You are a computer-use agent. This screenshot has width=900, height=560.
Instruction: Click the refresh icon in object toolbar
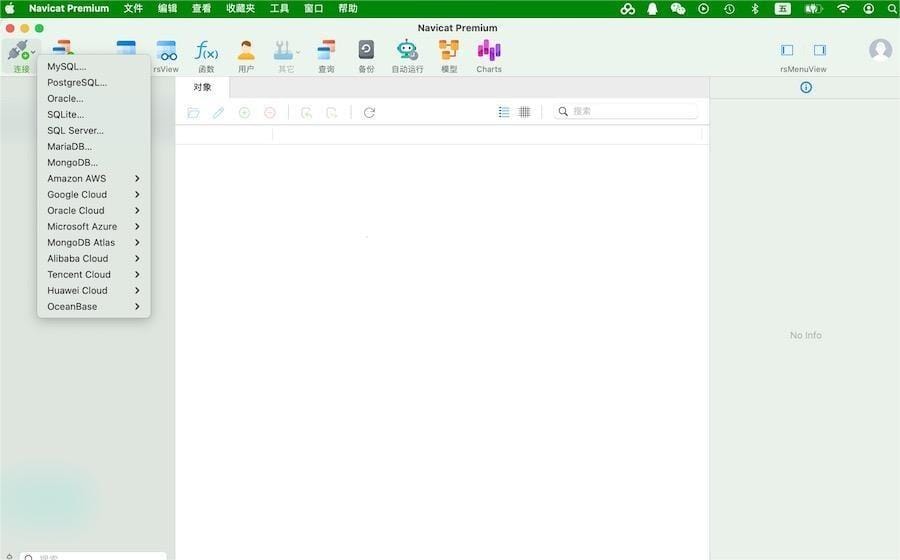pyautogui.click(x=369, y=112)
